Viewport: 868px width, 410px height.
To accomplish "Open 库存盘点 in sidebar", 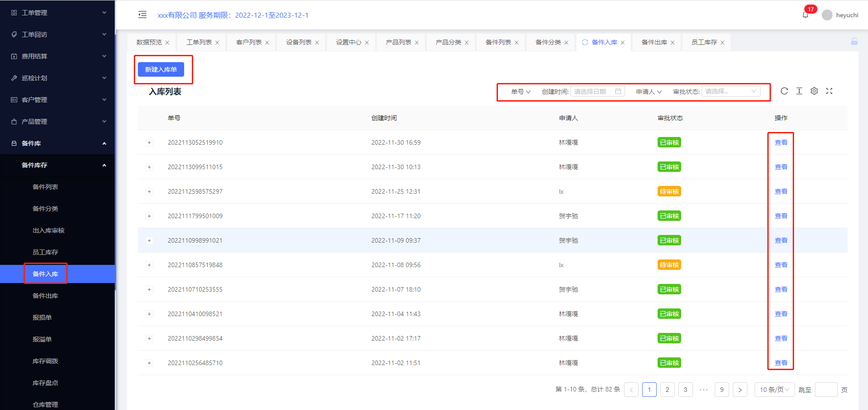I will [x=58, y=383].
